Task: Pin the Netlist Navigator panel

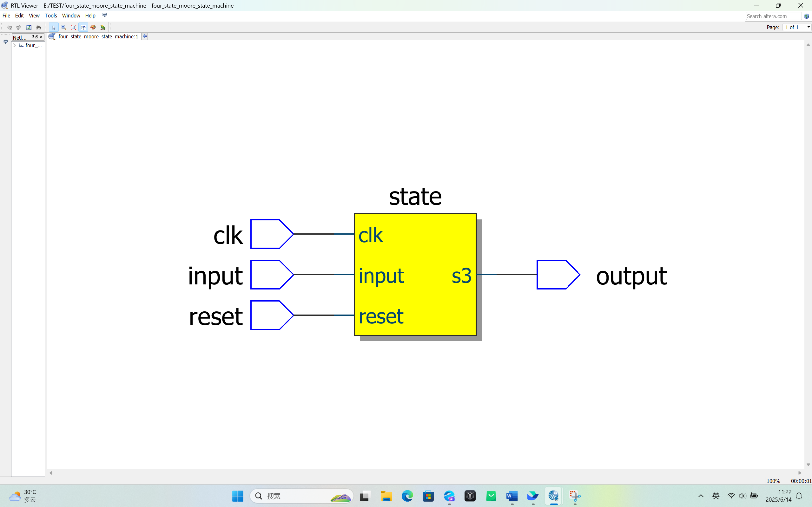Action: click(33, 37)
